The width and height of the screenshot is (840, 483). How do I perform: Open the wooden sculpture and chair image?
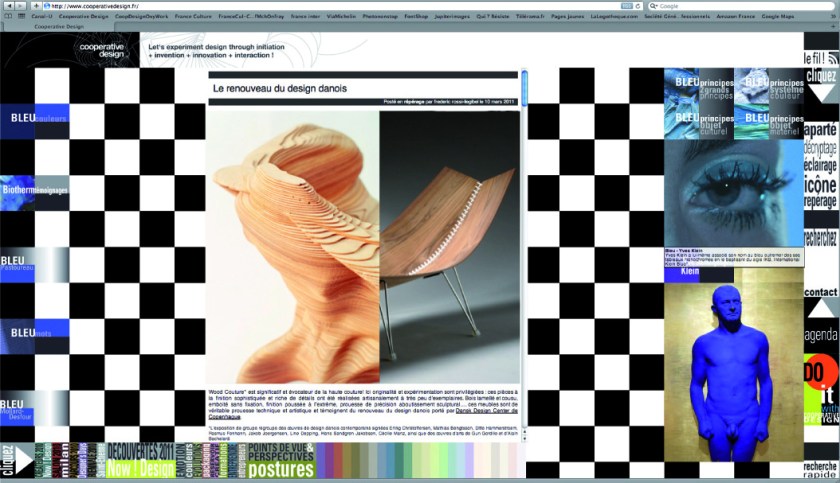364,247
